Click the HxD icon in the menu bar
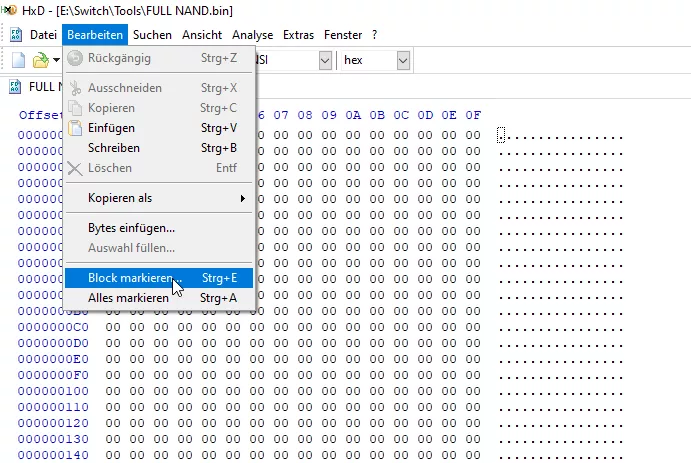Screen dimensions: 691x463 pyautogui.click(x=15, y=35)
